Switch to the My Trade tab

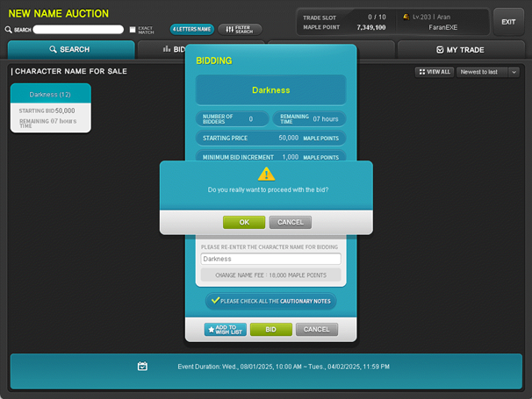pos(461,50)
